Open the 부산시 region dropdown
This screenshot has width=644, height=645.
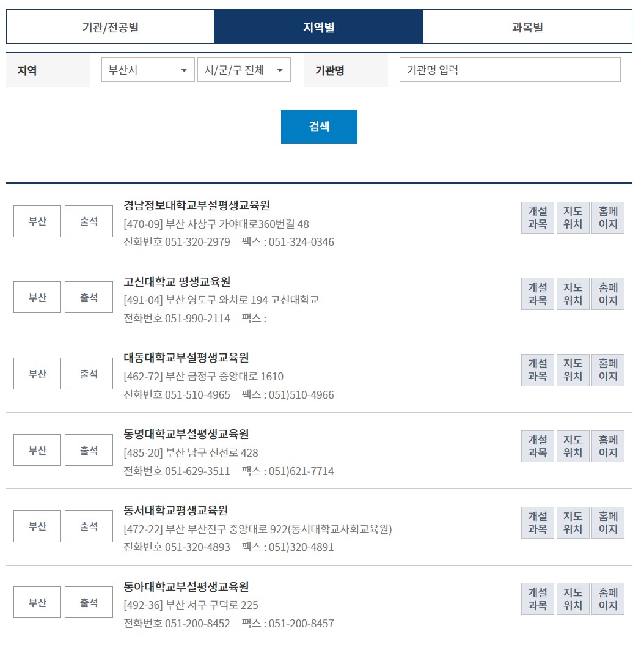[x=147, y=70]
